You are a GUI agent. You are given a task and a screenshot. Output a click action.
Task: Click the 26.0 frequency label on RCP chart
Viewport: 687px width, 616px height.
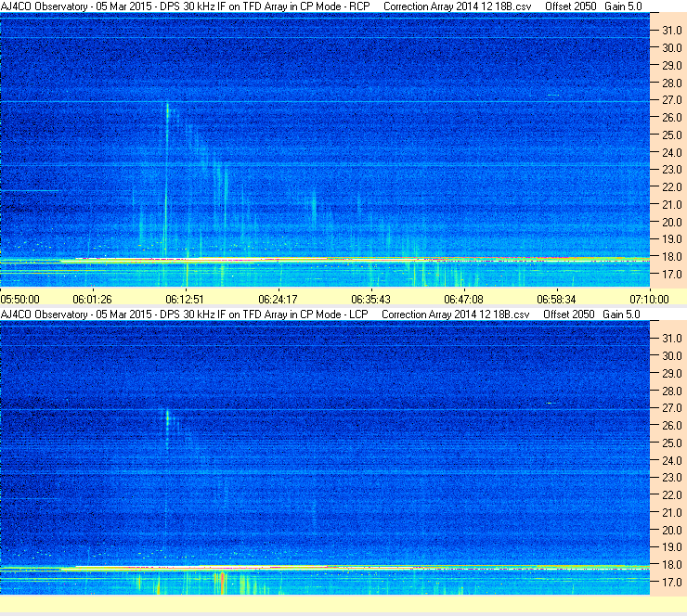(x=671, y=117)
